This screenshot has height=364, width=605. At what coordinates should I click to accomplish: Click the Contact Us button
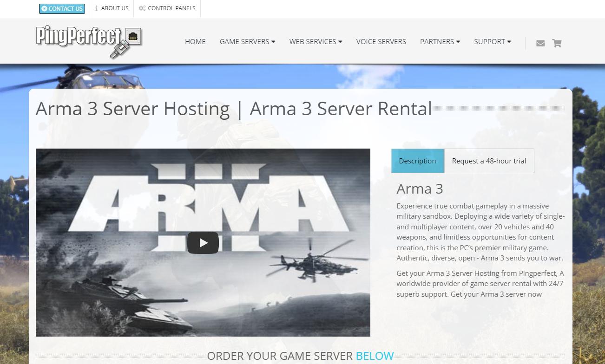(62, 8)
